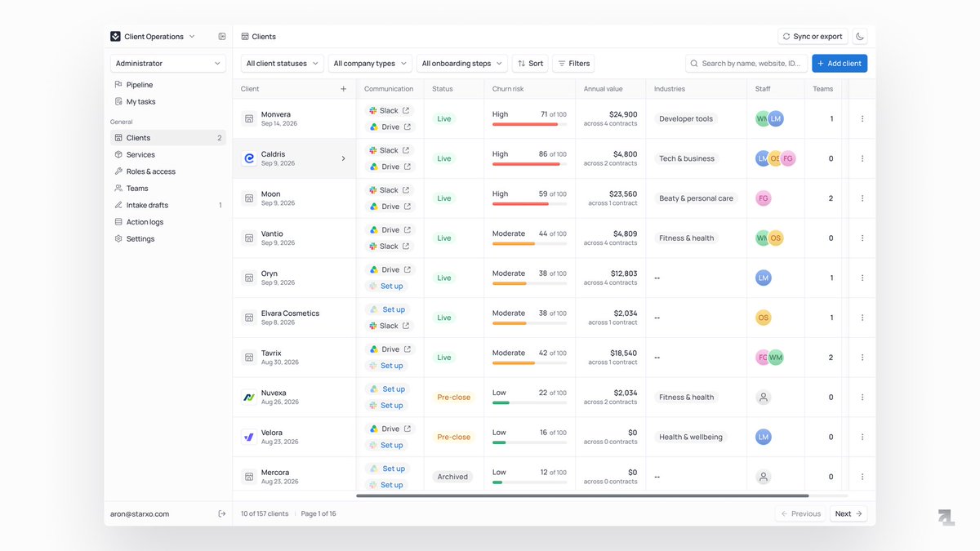980x551 pixels.
Task: Click the Caldris company logo
Action: click(249, 158)
